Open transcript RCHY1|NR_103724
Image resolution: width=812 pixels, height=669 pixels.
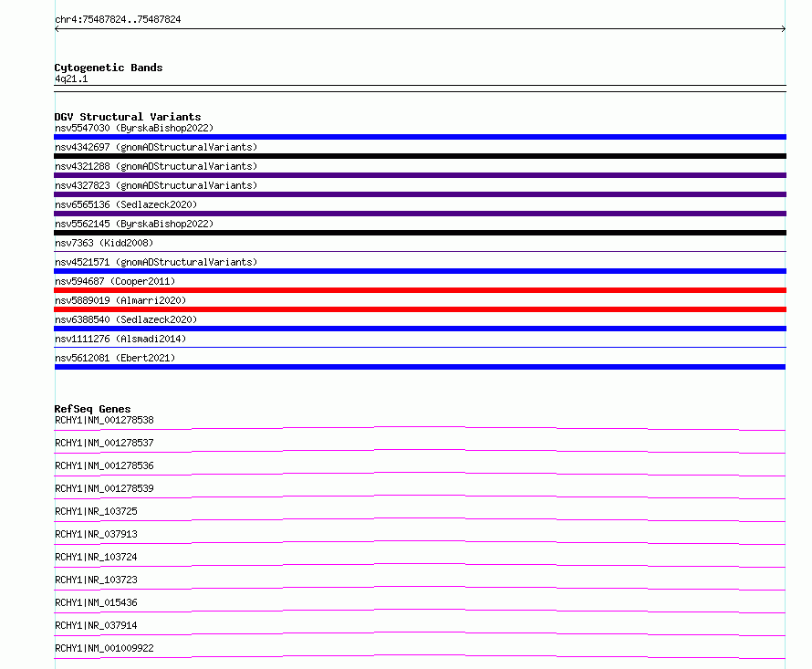[96, 557]
